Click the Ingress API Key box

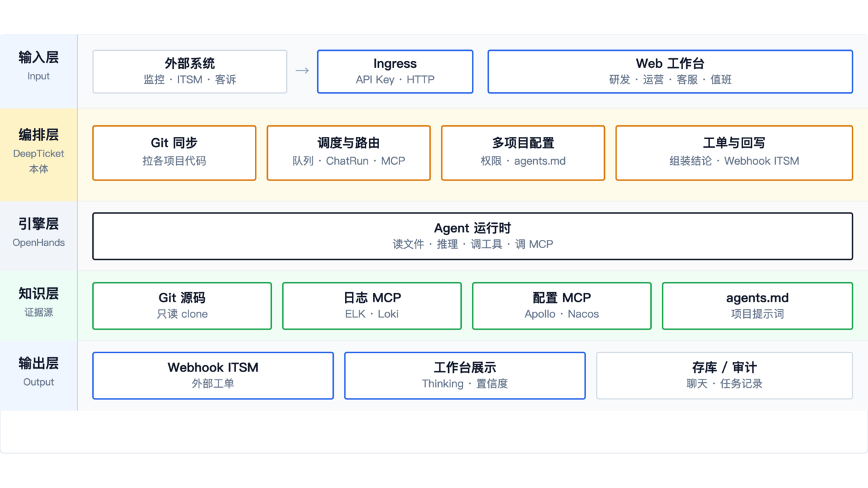(x=395, y=71)
